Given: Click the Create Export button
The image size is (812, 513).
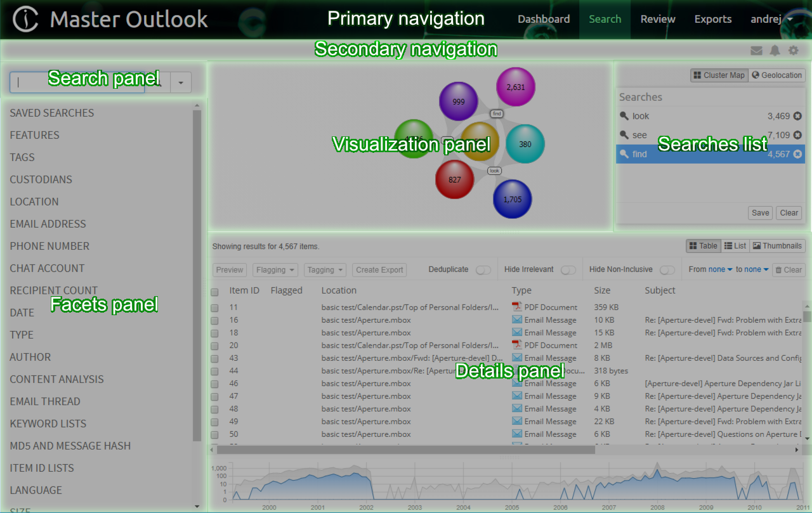Looking at the screenshot, I should [x=379, y=270].
